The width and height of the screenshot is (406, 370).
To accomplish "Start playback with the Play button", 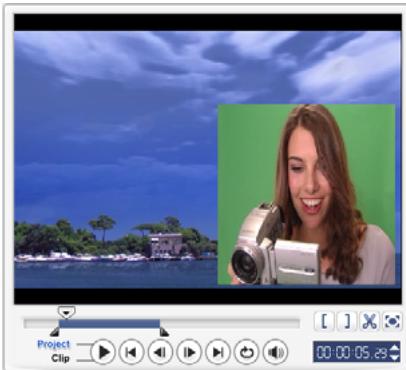I will (103, 352).
